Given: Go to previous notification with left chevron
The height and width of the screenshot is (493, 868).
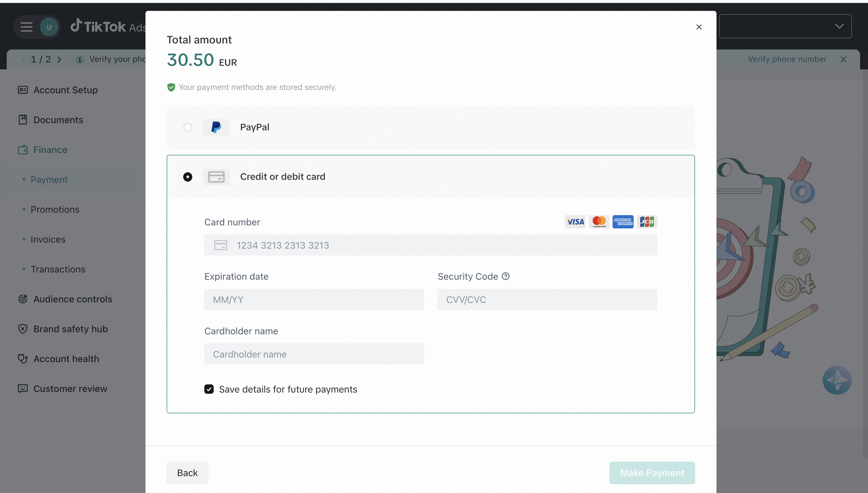Looking at the screenshot, I should [23, 60].
